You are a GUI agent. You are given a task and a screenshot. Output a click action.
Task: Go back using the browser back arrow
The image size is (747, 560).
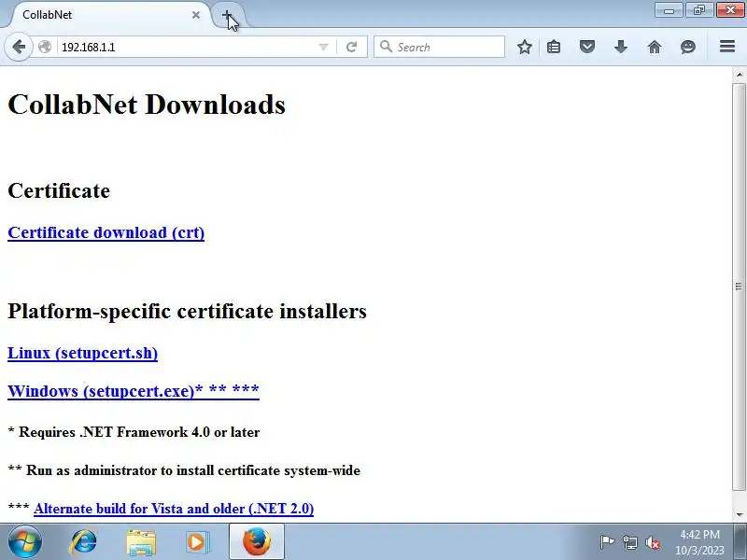[18, 47]
